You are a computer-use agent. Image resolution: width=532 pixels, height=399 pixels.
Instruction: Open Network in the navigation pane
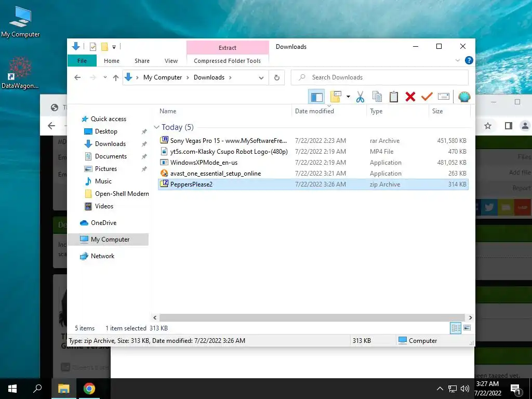point(102,256)
